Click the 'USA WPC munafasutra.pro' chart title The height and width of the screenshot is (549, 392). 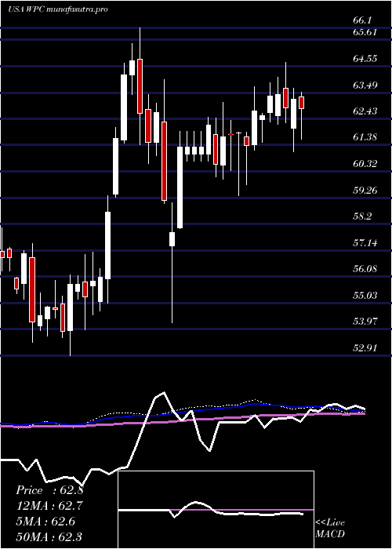tap(57, 9)
